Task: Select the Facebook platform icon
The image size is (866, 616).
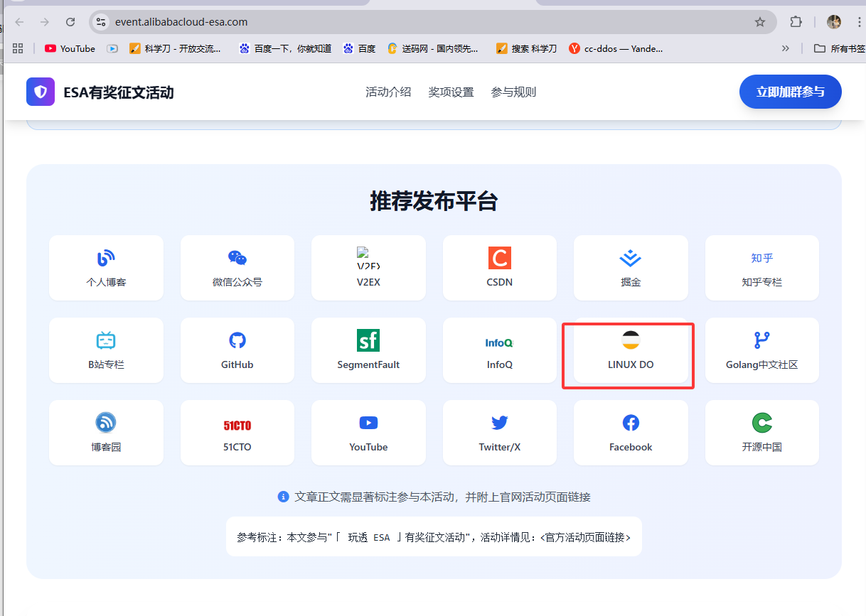Action: [x=630, y=423]
